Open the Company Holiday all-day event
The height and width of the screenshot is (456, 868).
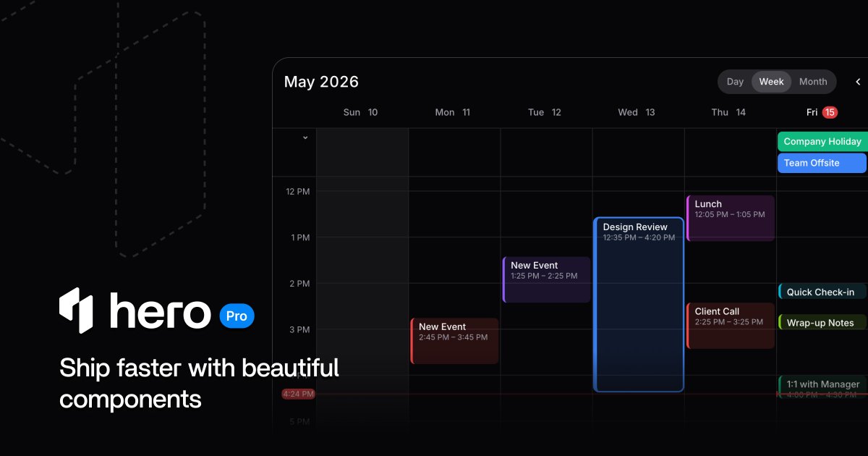pyautogui.click(x=822, y=142)
